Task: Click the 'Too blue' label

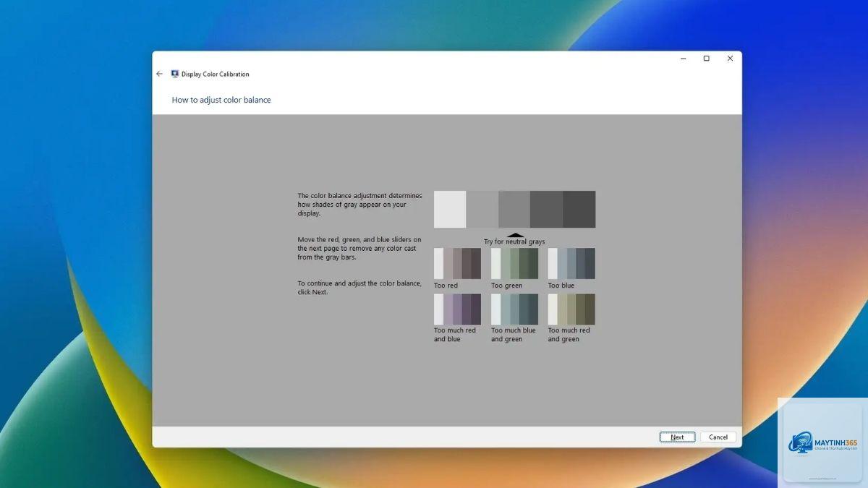Action: tap(561, 286)
